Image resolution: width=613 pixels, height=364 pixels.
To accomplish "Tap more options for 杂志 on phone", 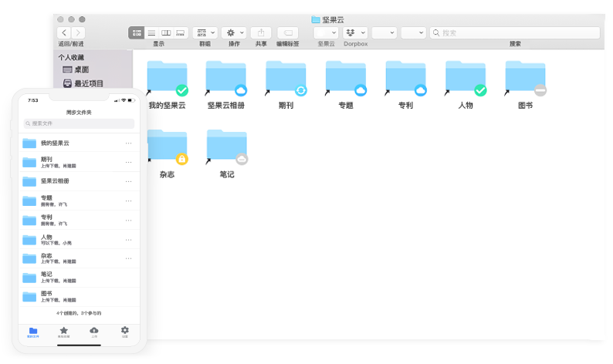I will (x=129, y=258).
